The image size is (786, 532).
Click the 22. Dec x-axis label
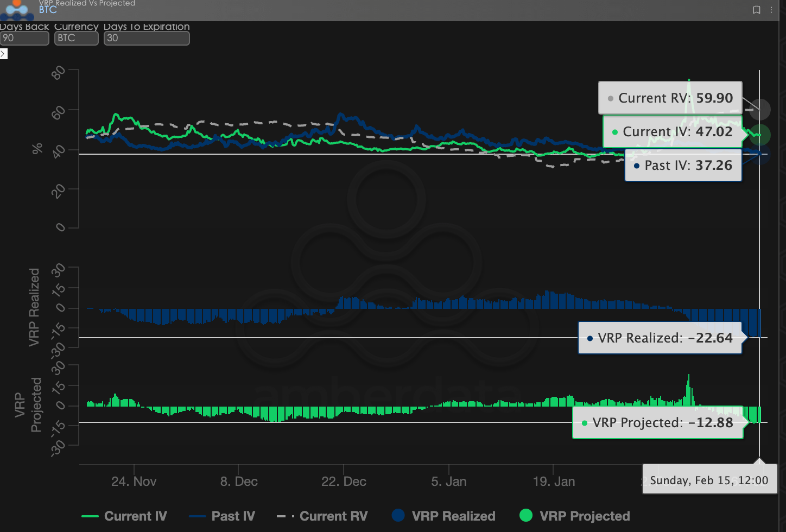click(344, 482)
